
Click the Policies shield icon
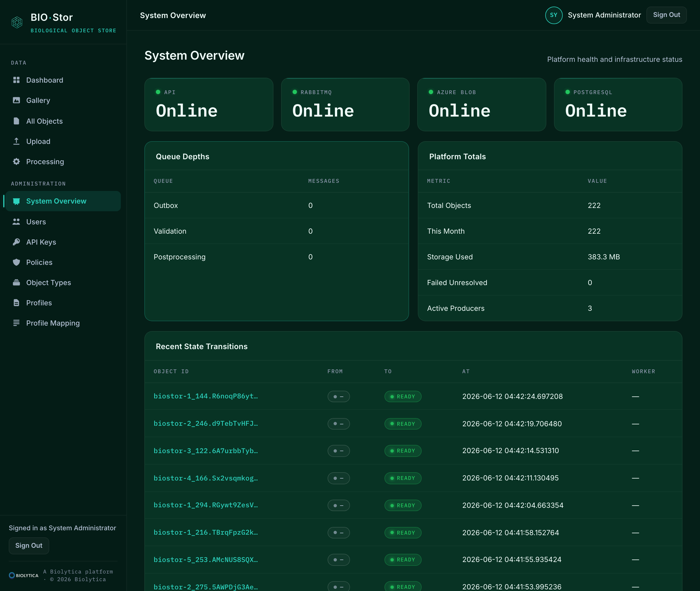point(16,262)
